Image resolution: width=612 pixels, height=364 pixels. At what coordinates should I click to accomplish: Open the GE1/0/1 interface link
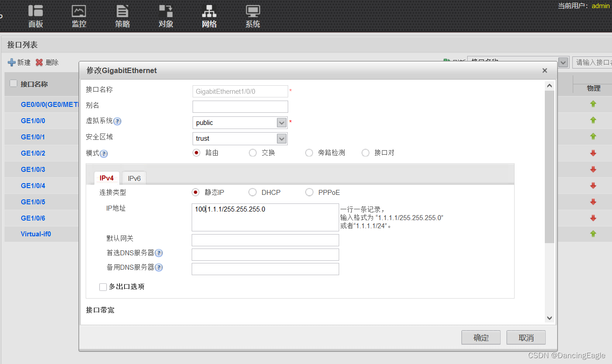click(x=33, y=137)
